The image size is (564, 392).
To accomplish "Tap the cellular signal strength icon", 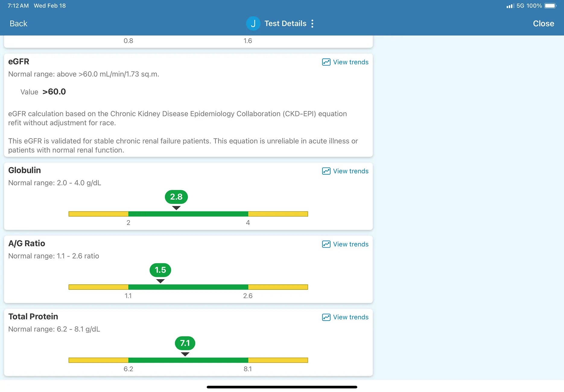I will pos(510,6).
